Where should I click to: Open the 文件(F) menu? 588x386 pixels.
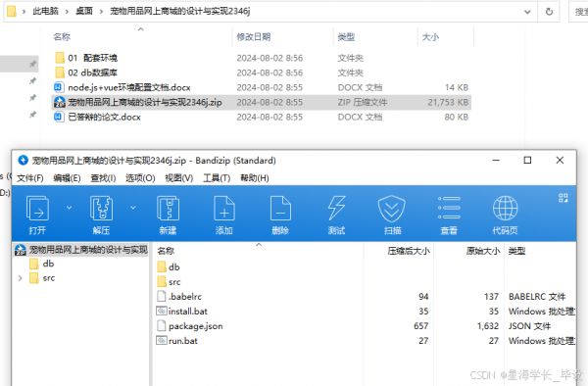point(30,178)
